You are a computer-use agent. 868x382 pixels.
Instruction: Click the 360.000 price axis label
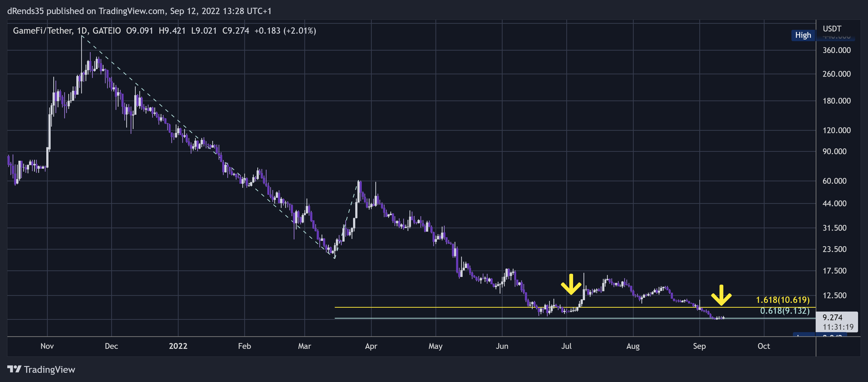tap(836, 50)
